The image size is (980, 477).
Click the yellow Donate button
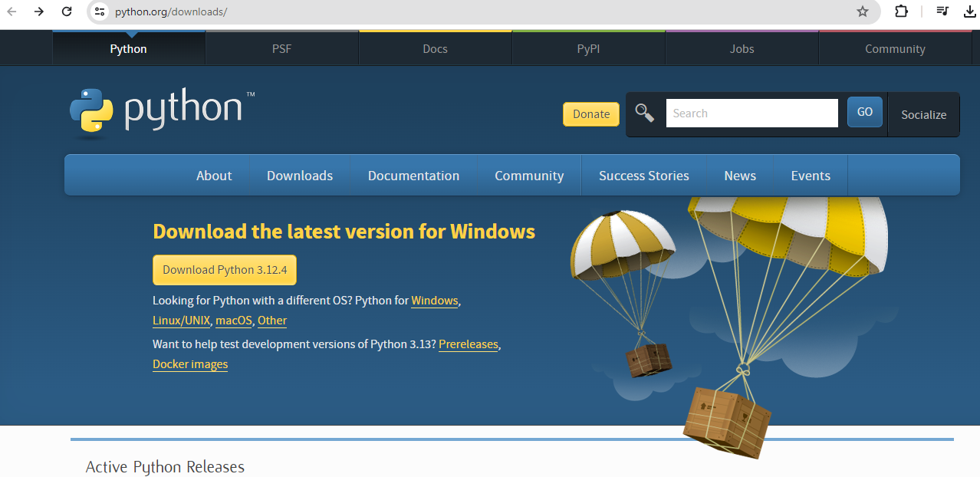(x=591, y=114)
